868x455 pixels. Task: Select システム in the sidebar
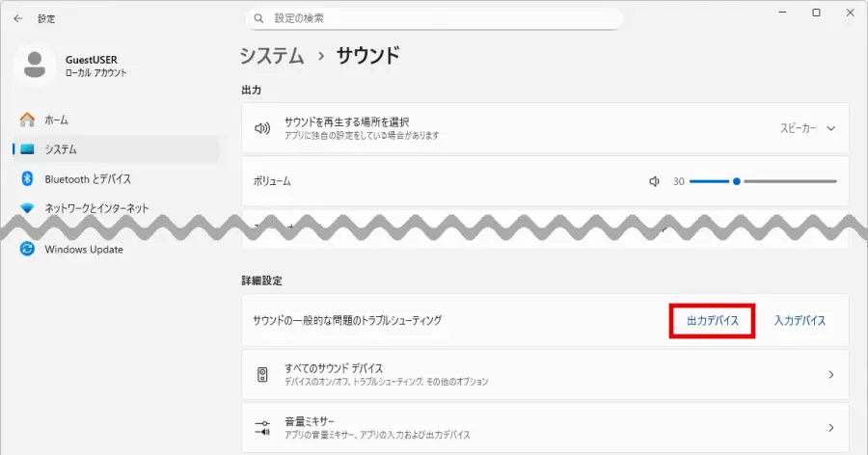(x=117, y=149)
